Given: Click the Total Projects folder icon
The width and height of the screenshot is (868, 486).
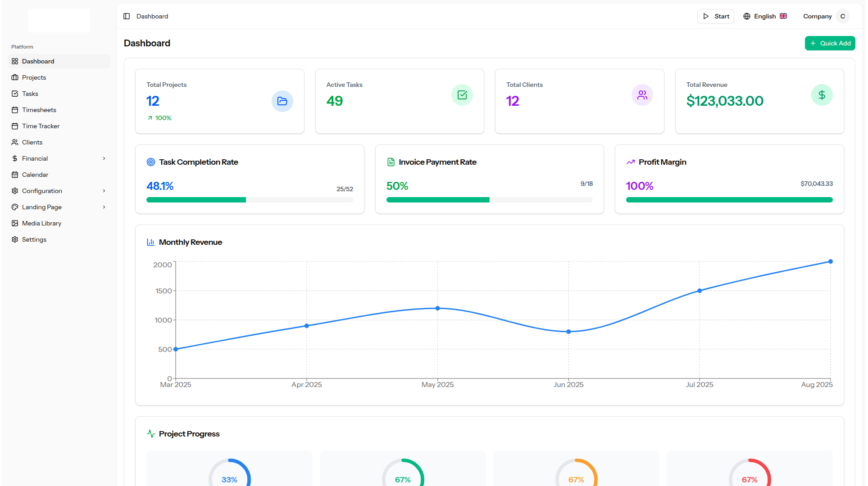Looking at the screenshot, I should tap(282, 101).
